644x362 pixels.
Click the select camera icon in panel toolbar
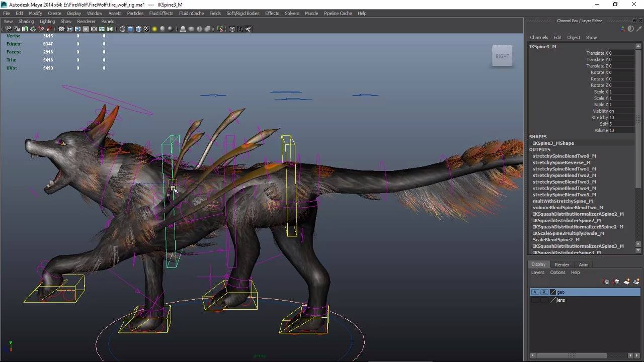click(9, 29)
